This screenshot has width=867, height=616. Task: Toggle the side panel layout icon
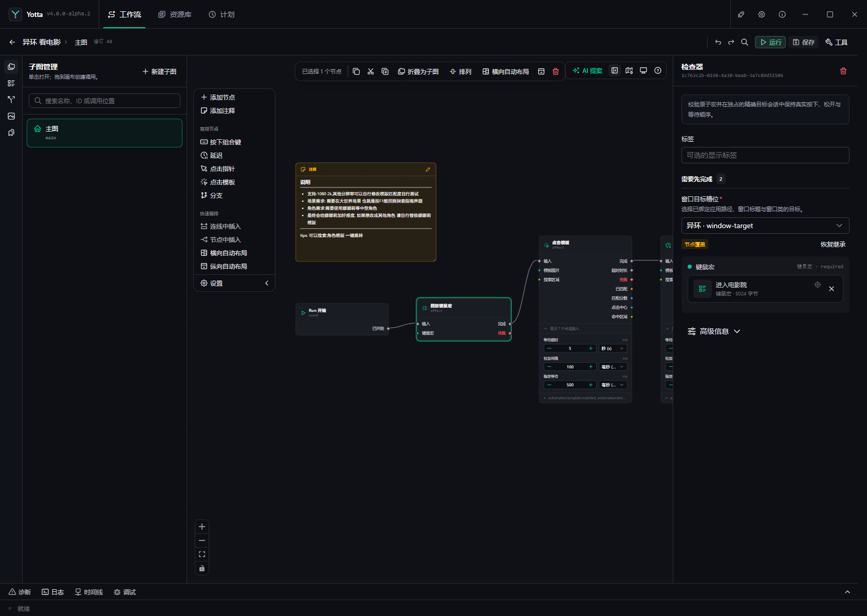[x=615, y=70]
